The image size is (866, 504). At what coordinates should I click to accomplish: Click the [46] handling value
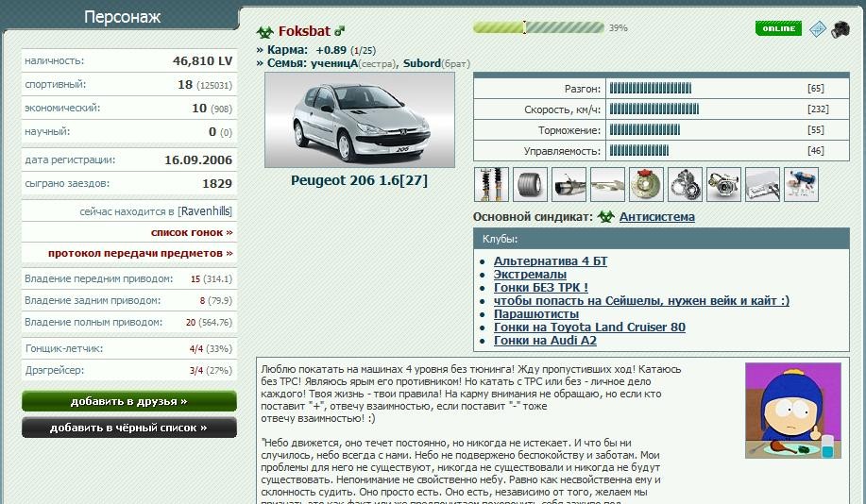click(x=816, y=151)
